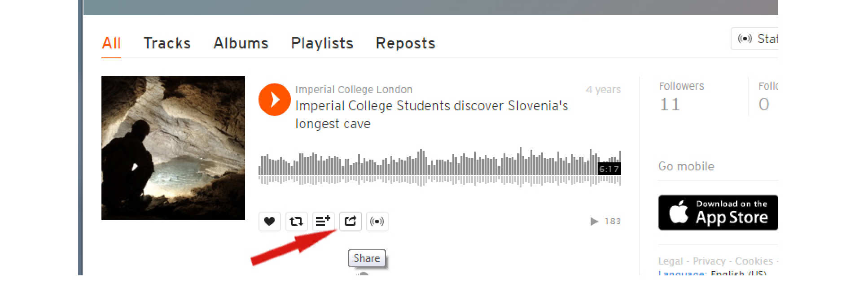This screenshot has width=868, height=287.
Task: Like the track with the heart icon
Action: (269, 222)
